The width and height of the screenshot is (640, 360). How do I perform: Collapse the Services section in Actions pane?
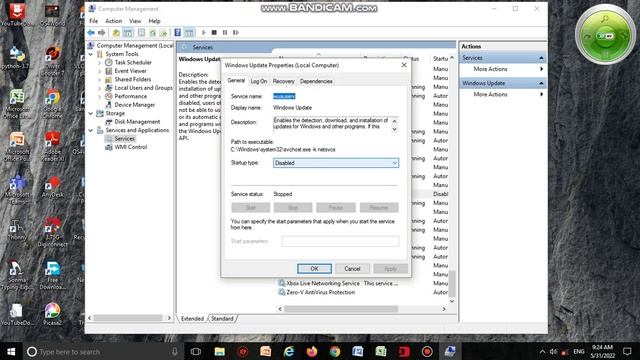coord(541,58)
